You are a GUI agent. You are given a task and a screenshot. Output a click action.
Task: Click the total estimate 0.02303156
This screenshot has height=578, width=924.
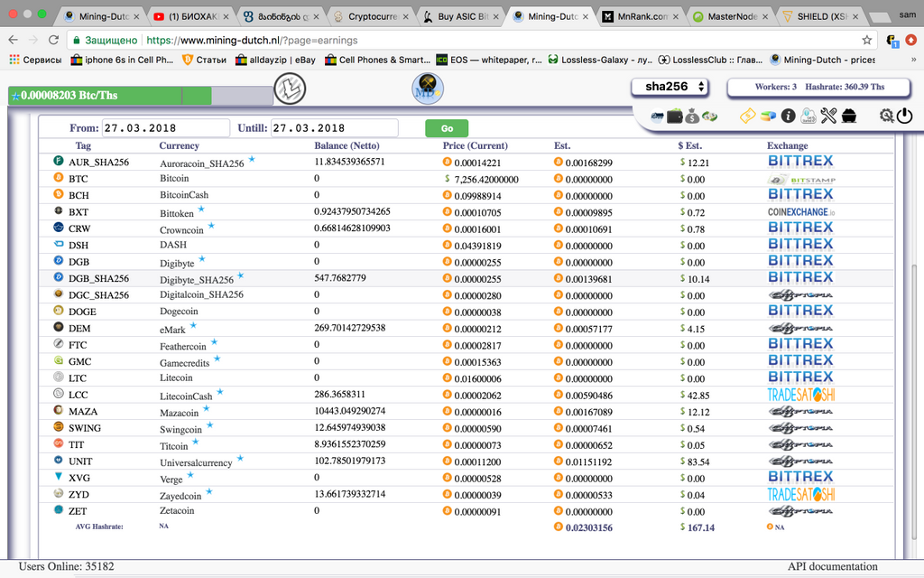(588, 527)
